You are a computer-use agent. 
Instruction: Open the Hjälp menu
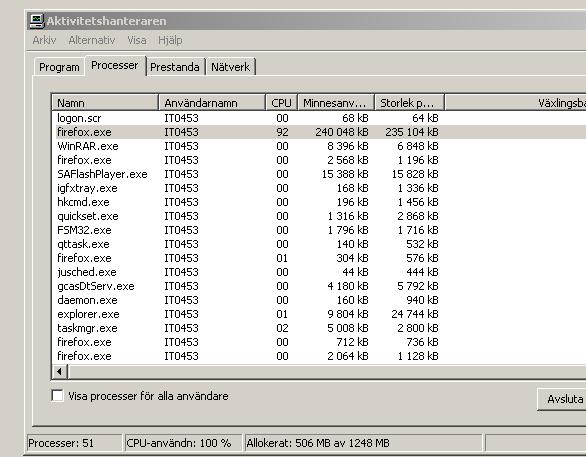point(170,40)
